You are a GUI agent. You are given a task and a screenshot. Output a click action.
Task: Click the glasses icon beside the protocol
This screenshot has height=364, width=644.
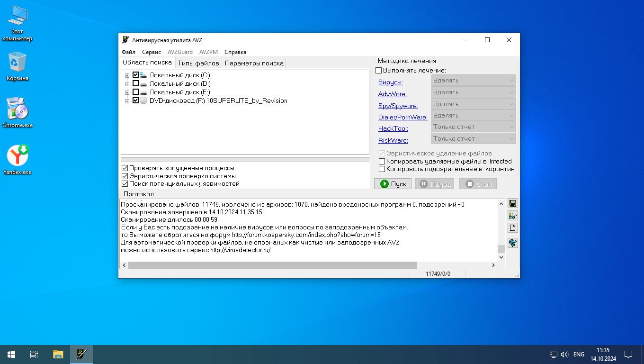tap(512, 216)
